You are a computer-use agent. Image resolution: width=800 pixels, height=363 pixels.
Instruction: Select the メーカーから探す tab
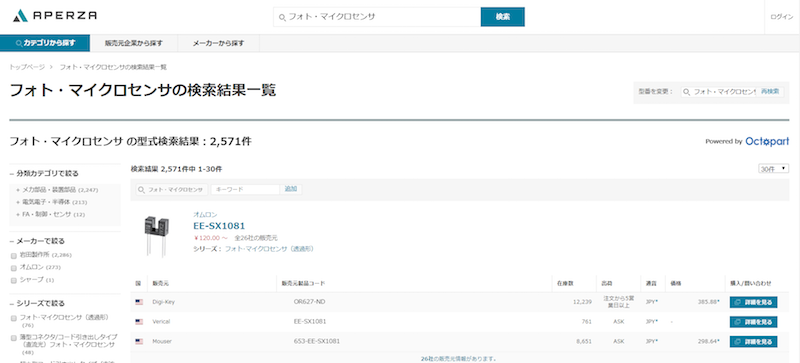coord(218,43)
